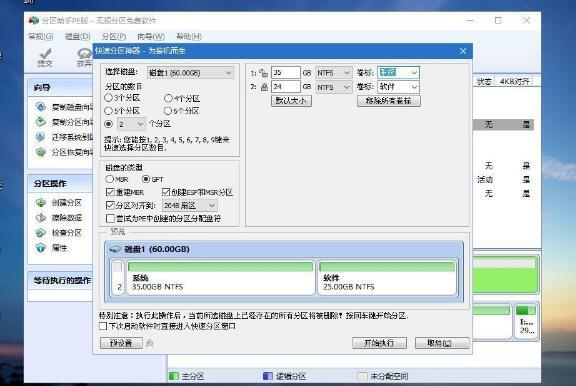
Task: Click the small icon beside the 预设置 button
Action: pos(149,343)
